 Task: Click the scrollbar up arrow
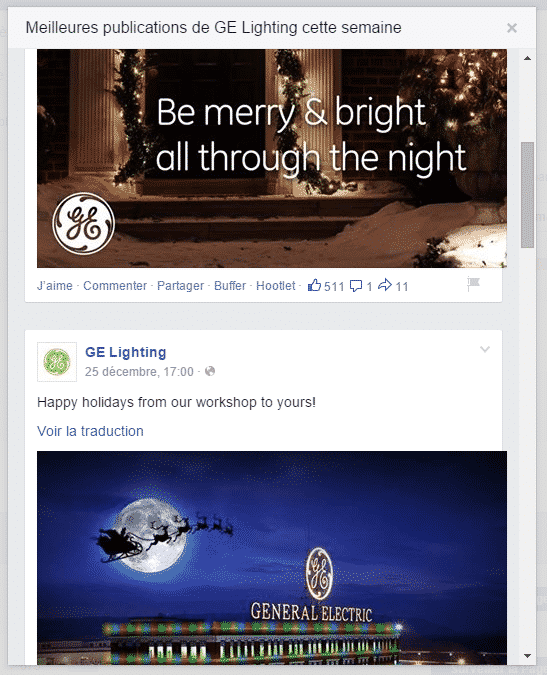click(x=527, y=58)
